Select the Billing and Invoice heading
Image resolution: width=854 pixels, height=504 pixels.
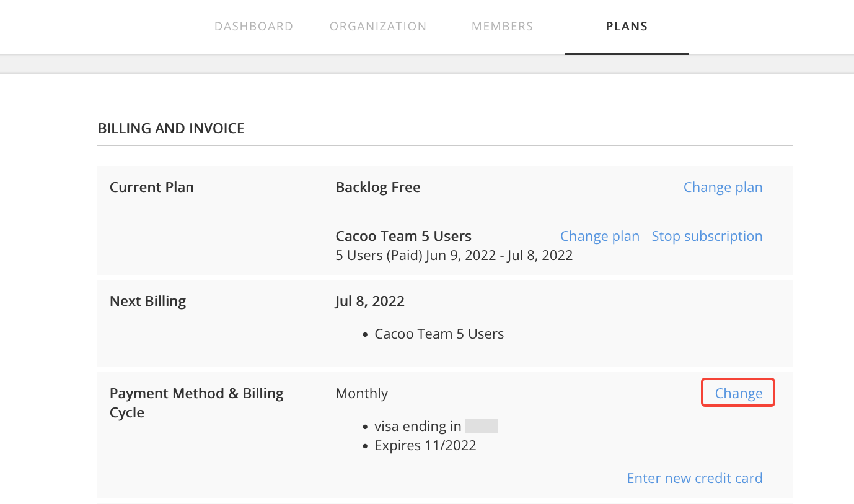171,128
